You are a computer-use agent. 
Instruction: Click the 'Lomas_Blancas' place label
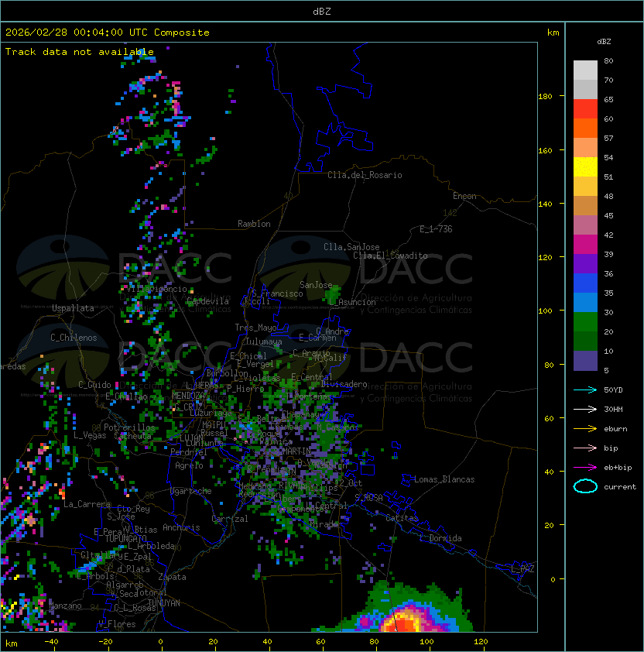(444, 479)
